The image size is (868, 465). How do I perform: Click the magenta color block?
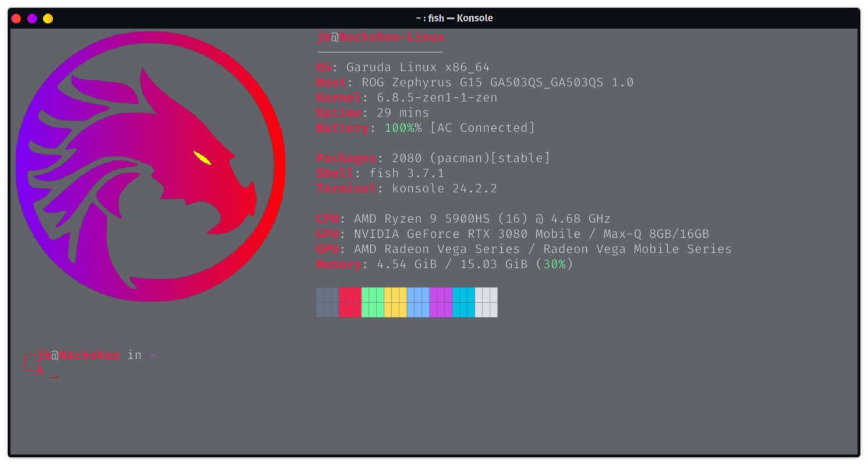[x=441, y=302]
